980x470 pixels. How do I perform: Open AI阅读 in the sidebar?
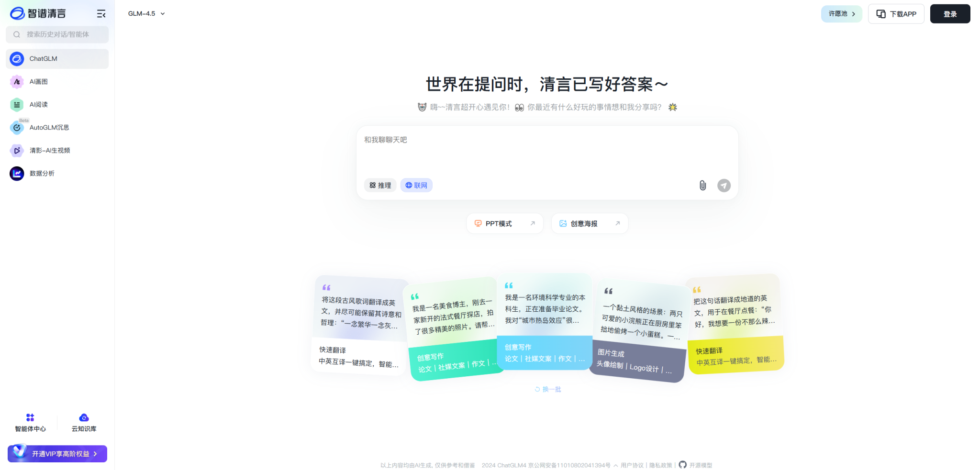57,105
